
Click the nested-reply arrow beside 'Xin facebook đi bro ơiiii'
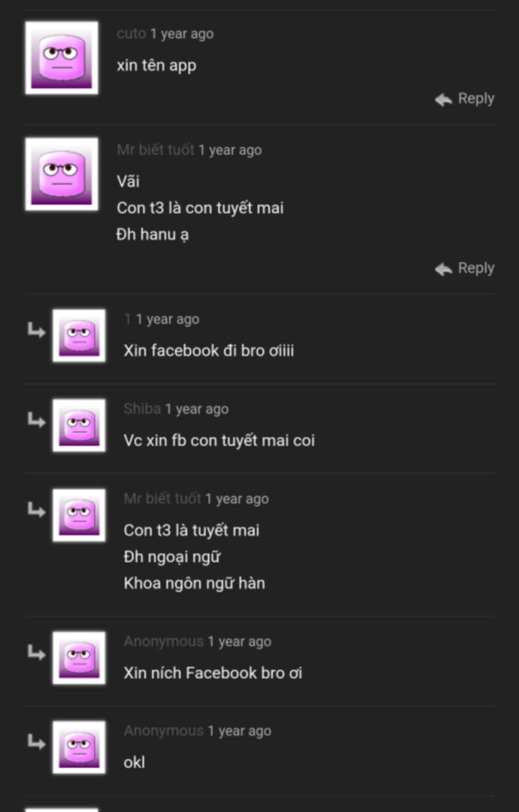click(x=36, y=330)
